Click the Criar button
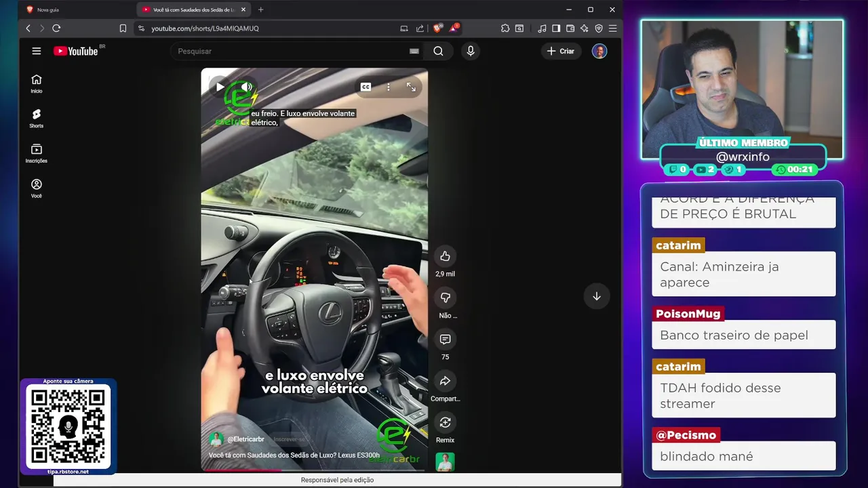868x488 pixels. tap(560, 51)
